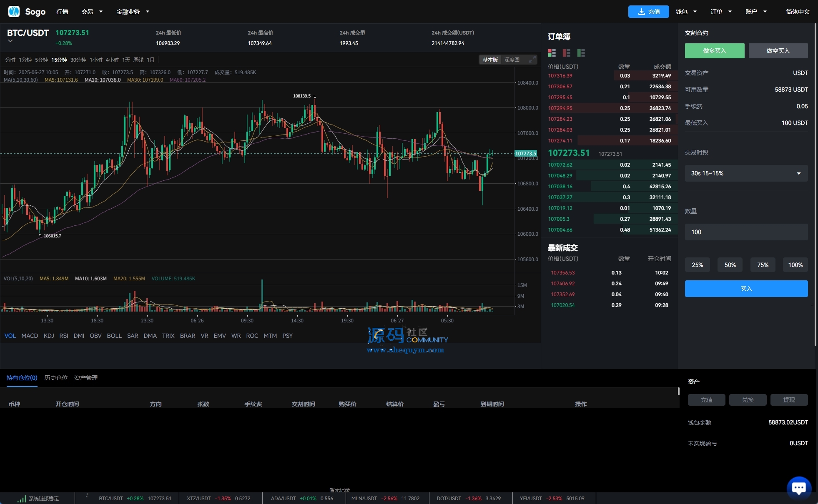818x504 pixels.
Task: Show combined buy/sell order book view
Action: (x=552, y=53)
